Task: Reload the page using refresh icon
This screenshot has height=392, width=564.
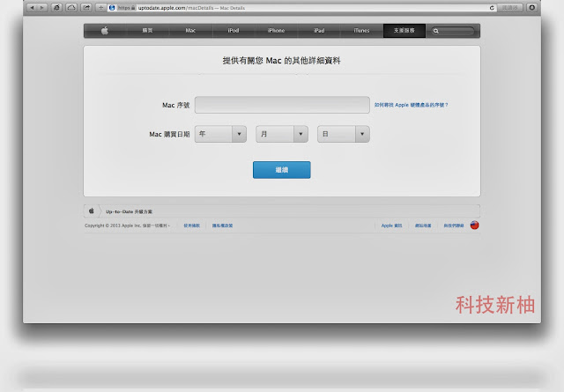Action: point(492,8)
